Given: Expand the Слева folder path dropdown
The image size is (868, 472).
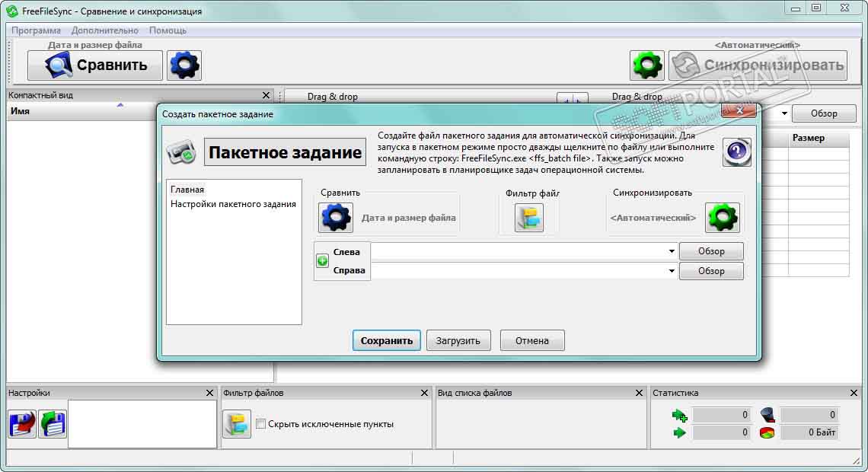Looking at the screenshot, I should (671, 251).
